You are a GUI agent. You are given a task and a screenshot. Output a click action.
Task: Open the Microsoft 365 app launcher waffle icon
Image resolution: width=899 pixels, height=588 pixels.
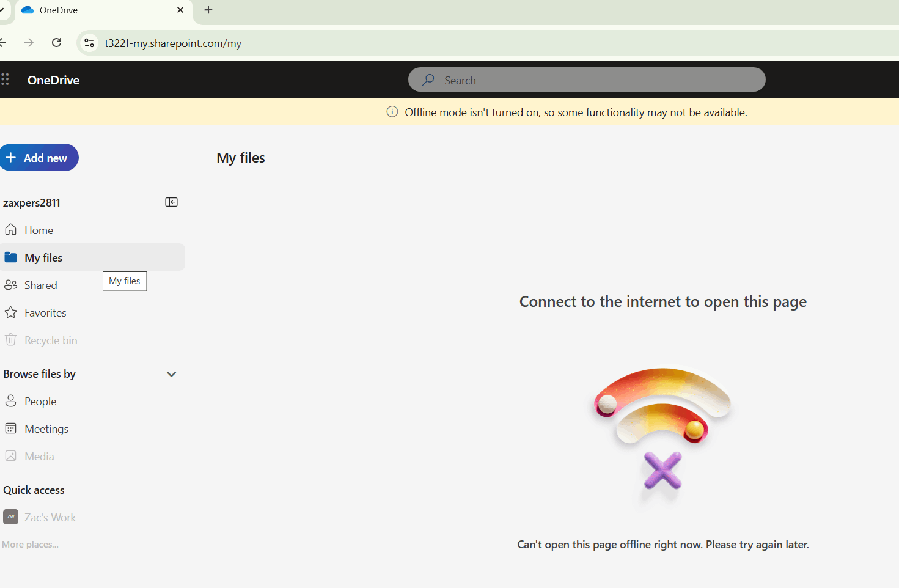point(6,79)
